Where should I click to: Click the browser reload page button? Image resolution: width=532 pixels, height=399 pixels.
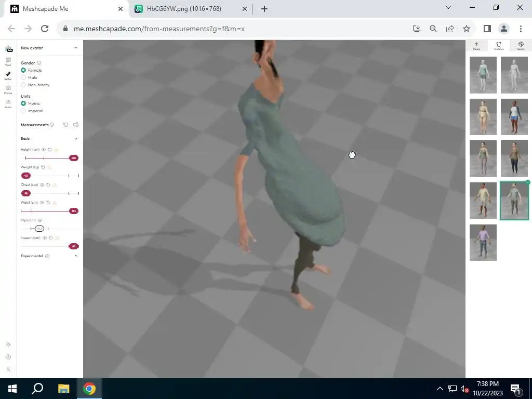click(x=45, y=29)
